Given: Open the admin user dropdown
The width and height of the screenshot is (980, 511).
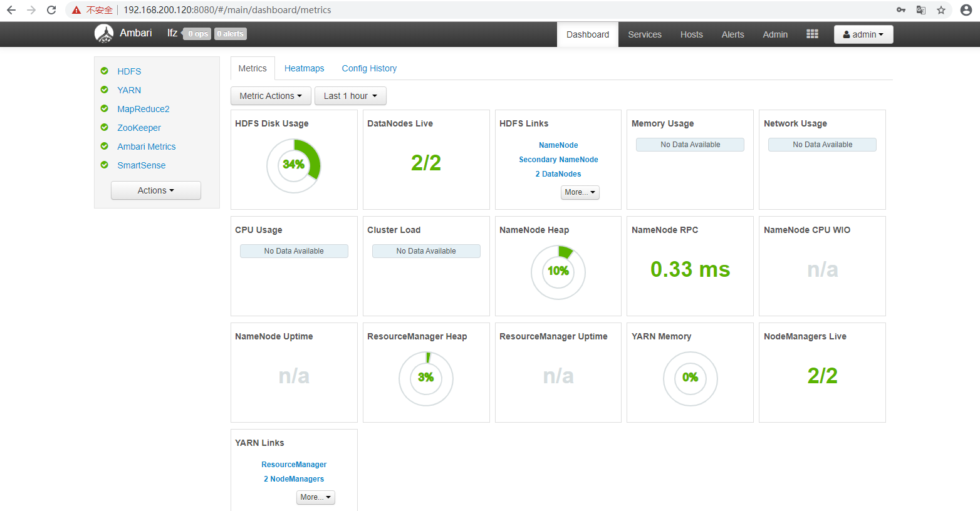Looking at the screenshot, I should tap(863, 34).
